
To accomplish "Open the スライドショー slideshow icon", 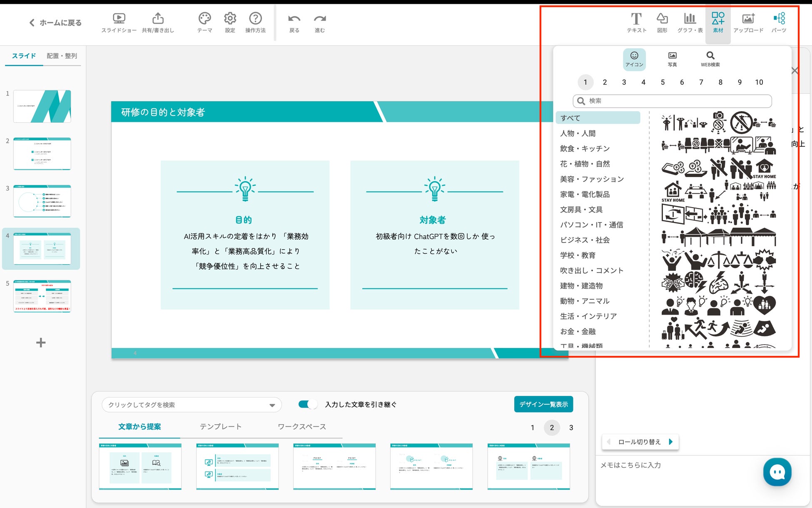I will 119,19.
